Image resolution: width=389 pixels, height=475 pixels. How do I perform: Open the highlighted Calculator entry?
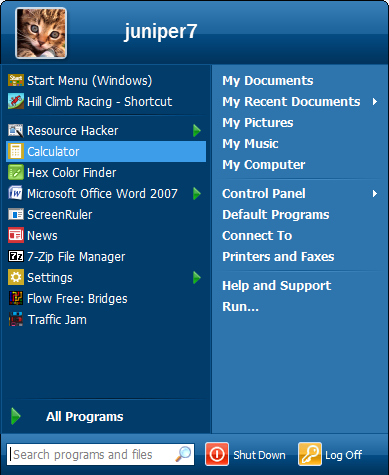point(106,151)
